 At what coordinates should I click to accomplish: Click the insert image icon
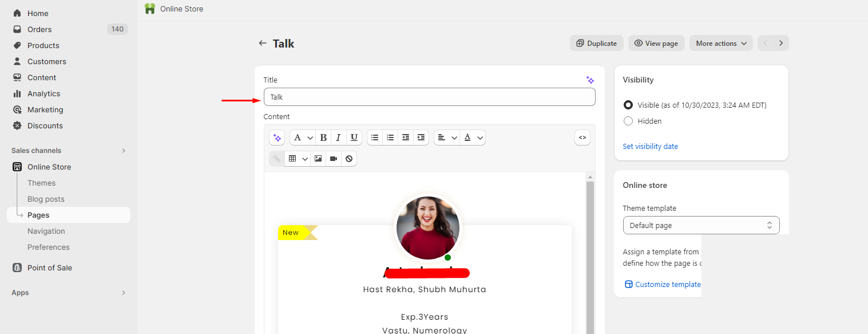pos(318,159)
